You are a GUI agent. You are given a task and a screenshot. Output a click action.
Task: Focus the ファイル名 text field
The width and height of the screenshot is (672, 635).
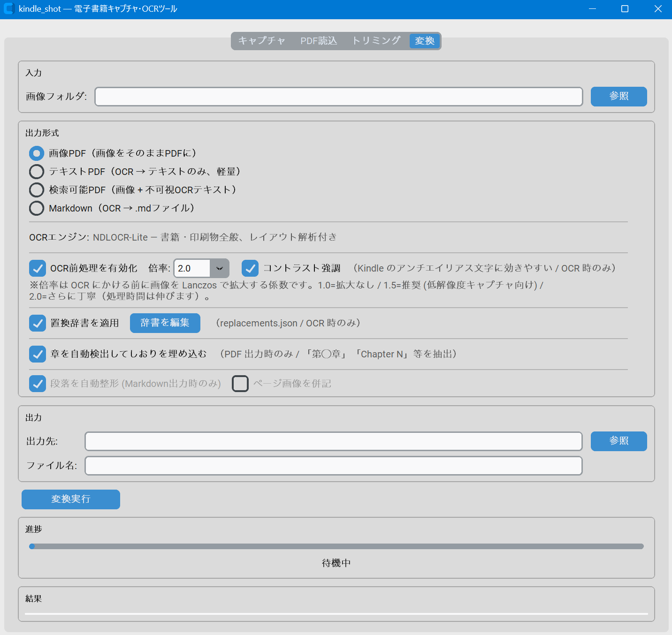(334, 466)
